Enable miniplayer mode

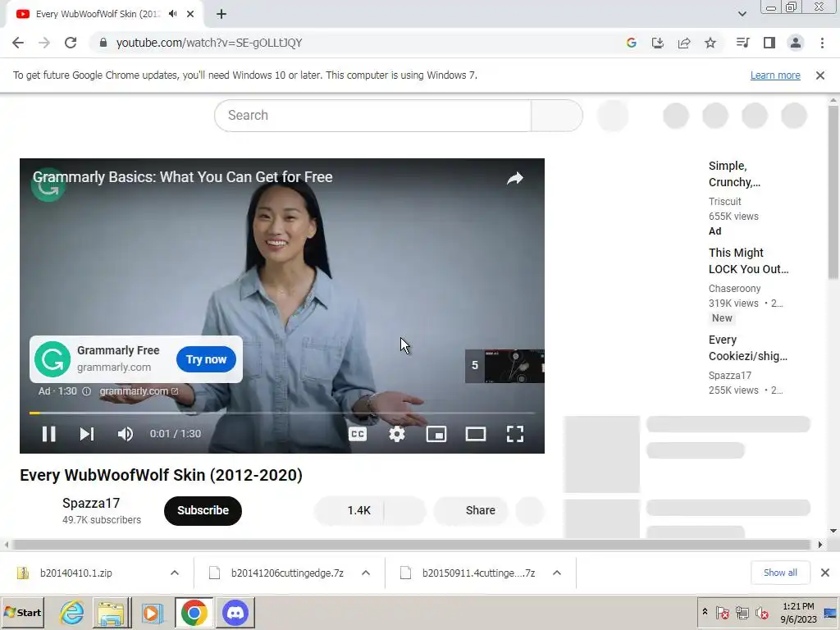[436, 434]
